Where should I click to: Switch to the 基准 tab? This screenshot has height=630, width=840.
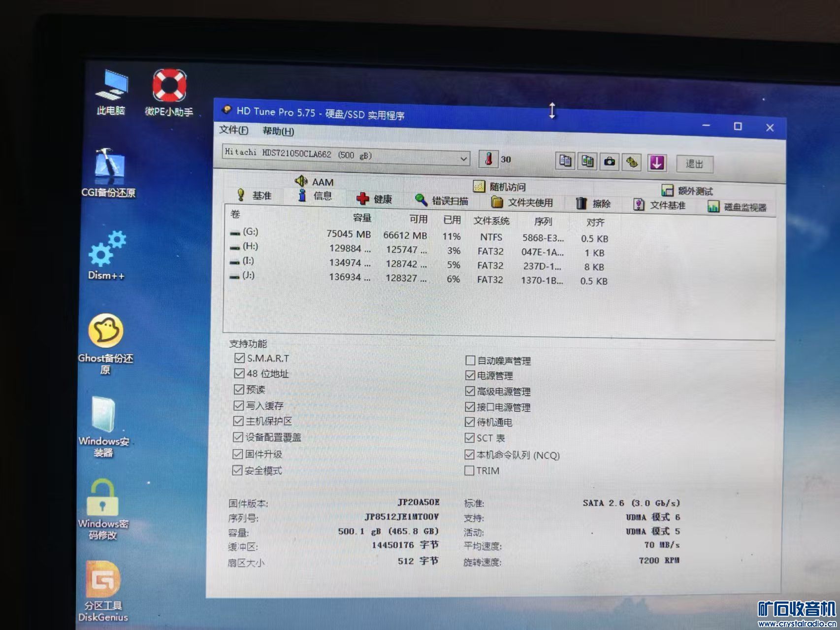tap(254, 196)
